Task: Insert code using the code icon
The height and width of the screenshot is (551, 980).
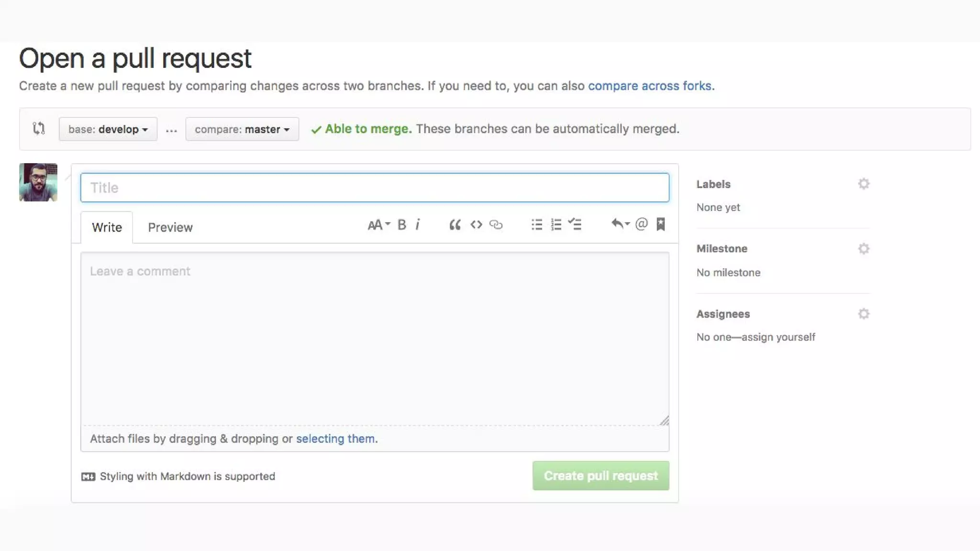Action: tap(476, 224)
